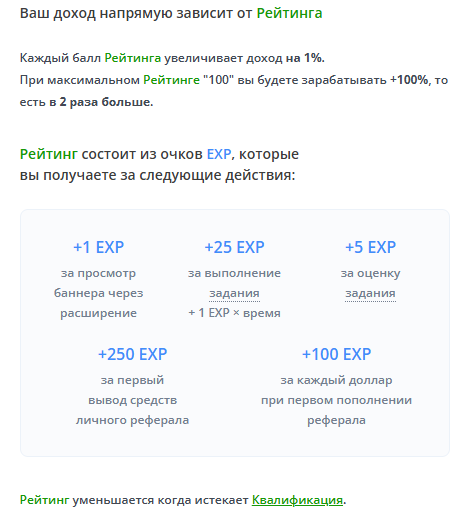This screenshot has height=523, width=461.
Task: Click the green Рейтинга word in the top heading
Action: 289,13
